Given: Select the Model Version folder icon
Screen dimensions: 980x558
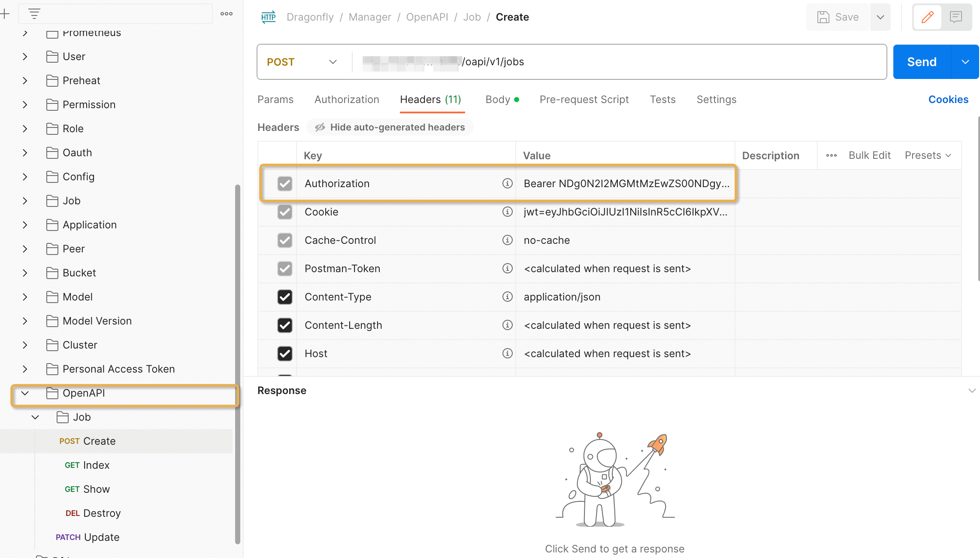Looking at the screenshot, I should (x=52, y=321).
